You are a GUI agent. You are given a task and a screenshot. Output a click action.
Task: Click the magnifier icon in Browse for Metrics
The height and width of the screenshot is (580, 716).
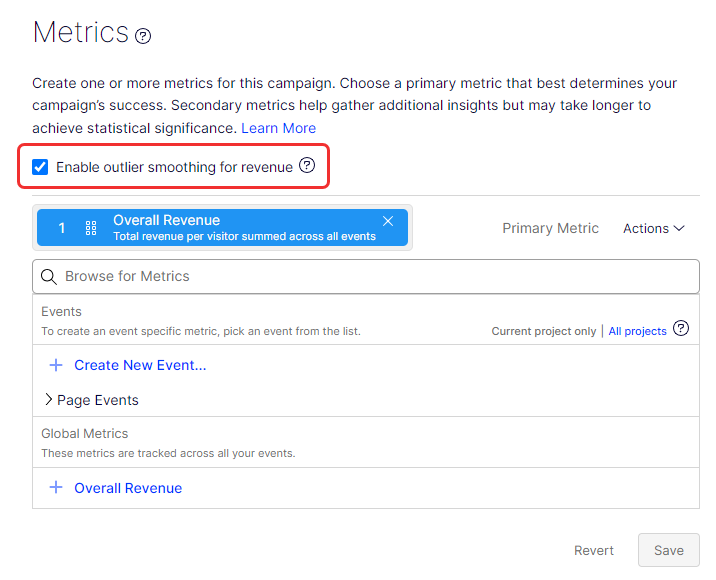coord(48,277)
